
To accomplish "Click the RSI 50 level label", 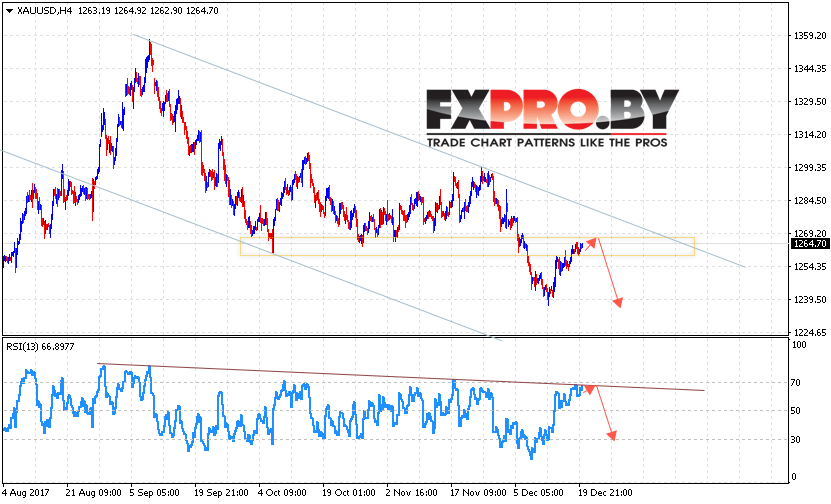I will 796,411.
